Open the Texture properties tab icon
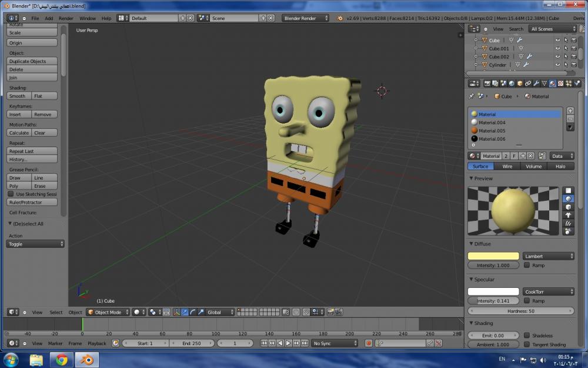Image resolution: width=588 pixels, height=368 pixels. (x=560, y=84)
